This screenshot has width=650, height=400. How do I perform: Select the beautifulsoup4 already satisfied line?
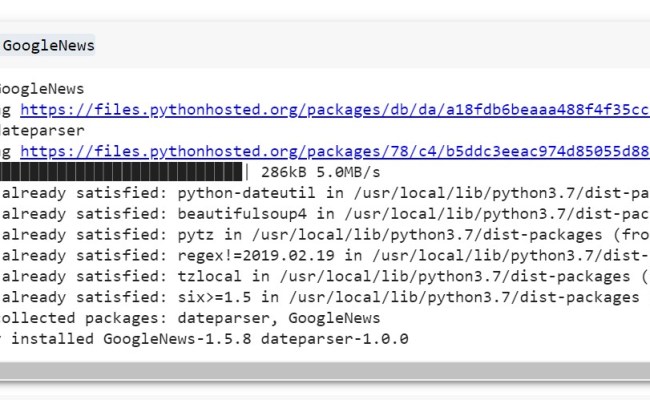click(x=325, y=214)
